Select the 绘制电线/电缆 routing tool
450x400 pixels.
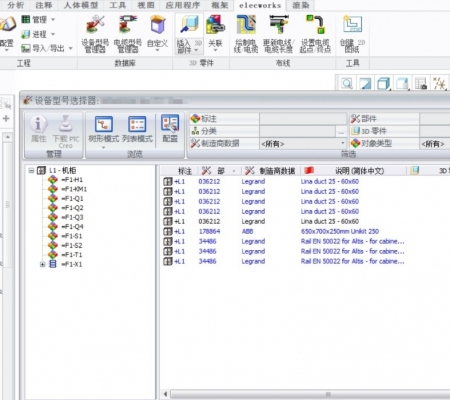pyautogui.click(x=246, y=33)
